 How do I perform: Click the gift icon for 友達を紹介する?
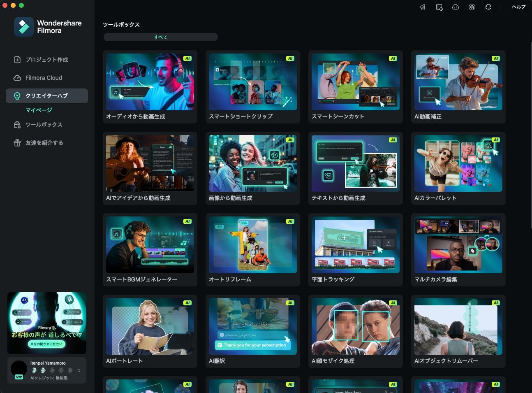point(17,143)
